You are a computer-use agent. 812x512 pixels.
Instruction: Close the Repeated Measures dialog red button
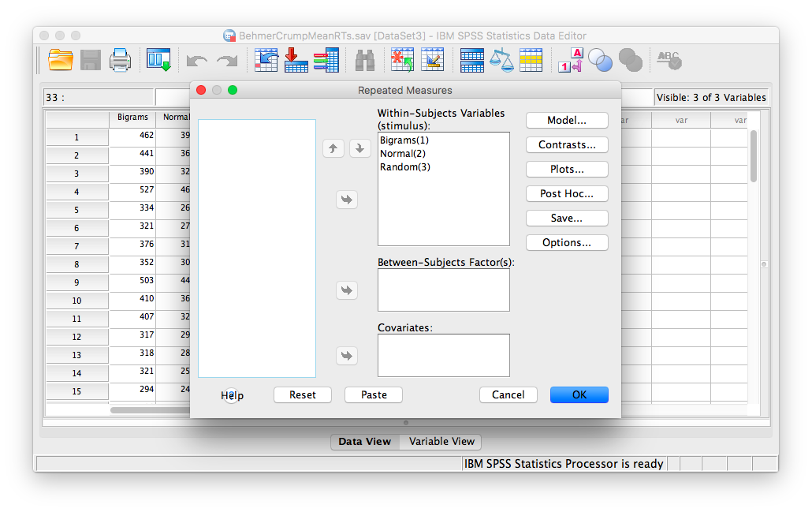click(x=202, y=90)
